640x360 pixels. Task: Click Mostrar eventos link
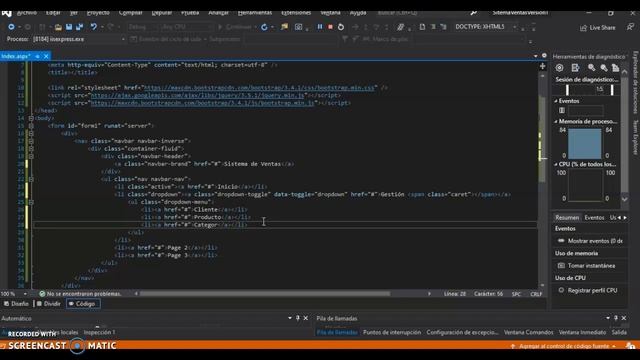click(x=595, y=241)
